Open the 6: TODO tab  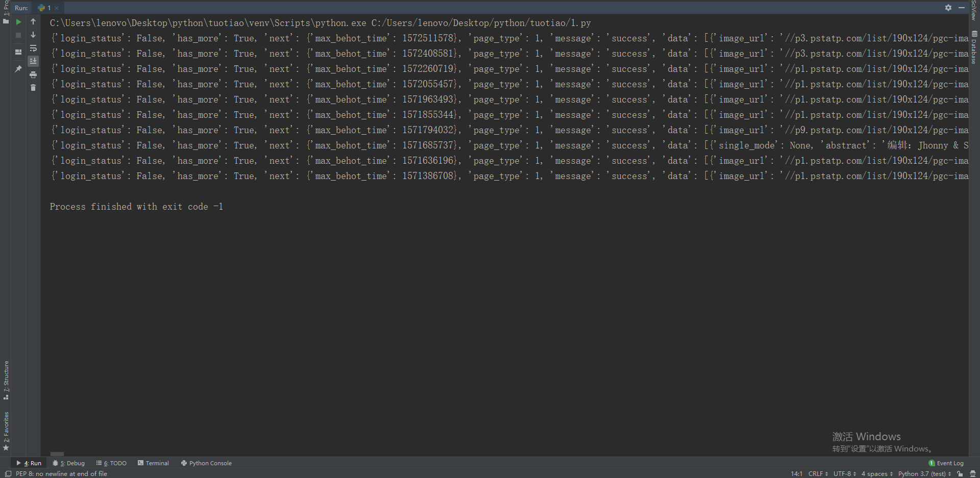(111, 463)
